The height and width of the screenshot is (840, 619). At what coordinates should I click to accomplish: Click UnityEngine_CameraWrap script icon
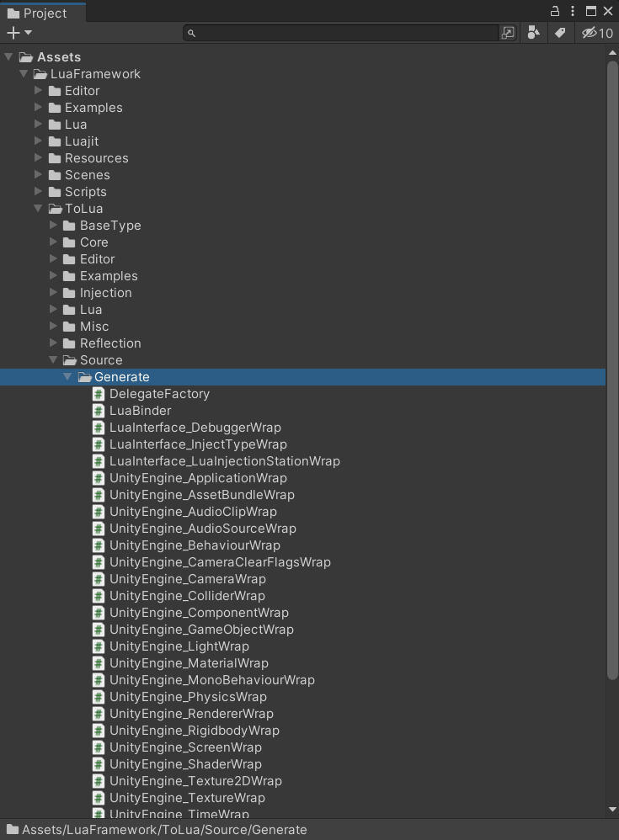[x=99, y=579]
